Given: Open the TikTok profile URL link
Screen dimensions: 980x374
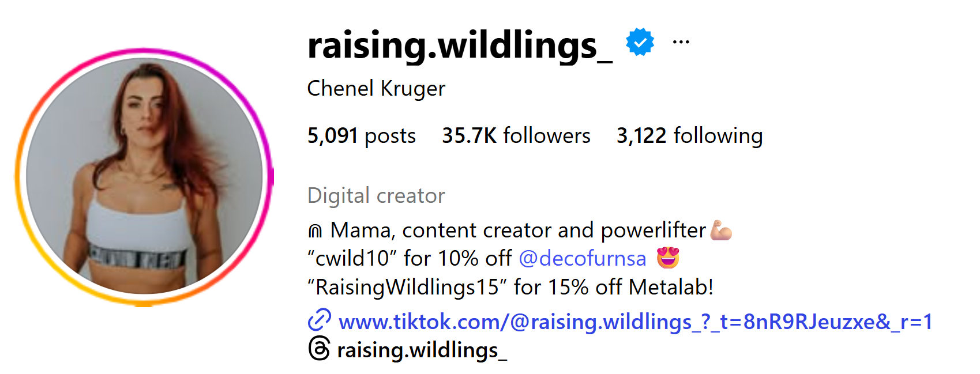Looking at the screenshot, I should coord(635,322).
